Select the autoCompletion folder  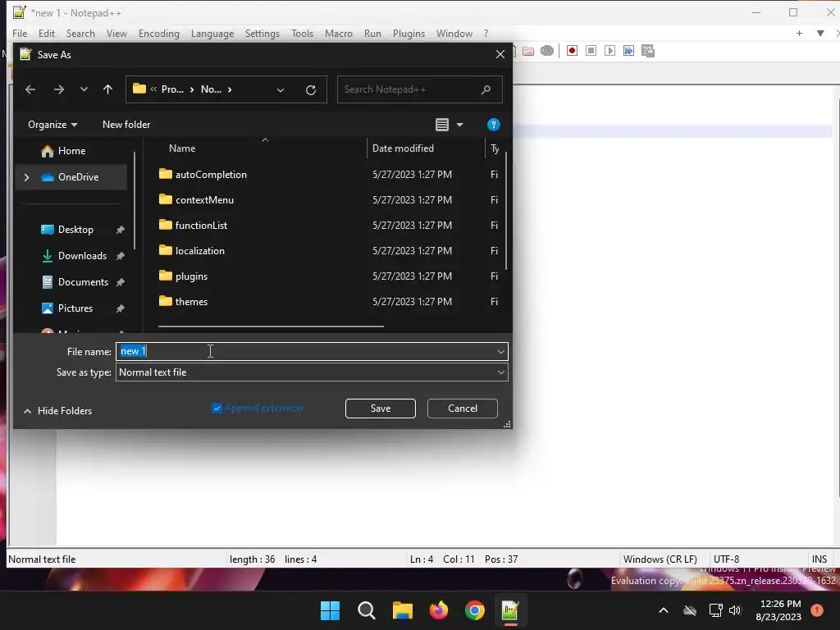pos(211,175)
